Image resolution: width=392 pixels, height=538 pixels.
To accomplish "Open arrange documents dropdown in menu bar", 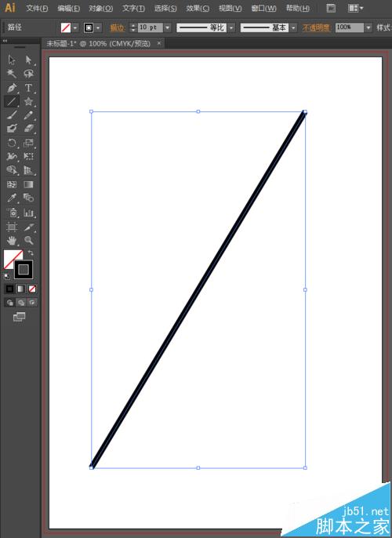I will [355, 8].
